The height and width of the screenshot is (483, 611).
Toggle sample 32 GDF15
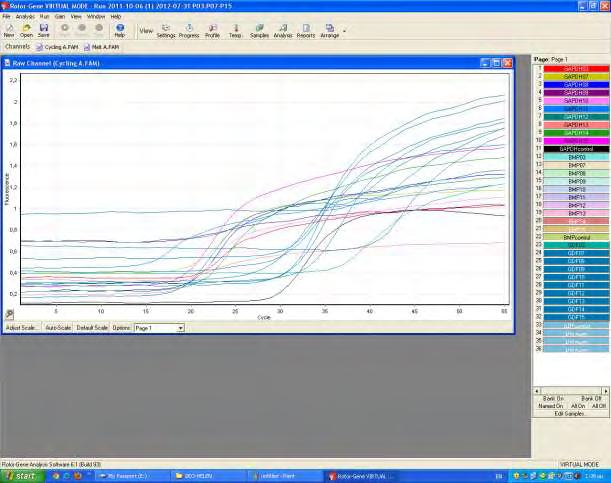click(576, 317)
